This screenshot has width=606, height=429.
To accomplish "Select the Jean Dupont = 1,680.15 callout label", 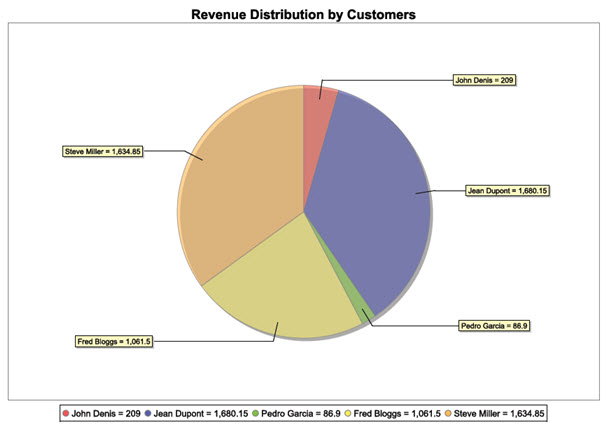I will point(507,191).
